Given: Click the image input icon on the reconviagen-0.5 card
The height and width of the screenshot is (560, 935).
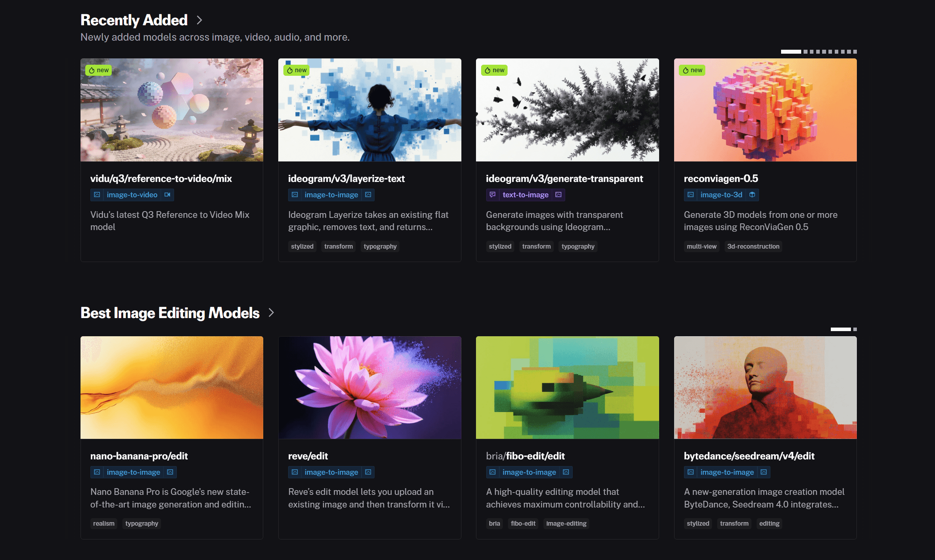Looking at the screenshot, I should pos(691,195).
